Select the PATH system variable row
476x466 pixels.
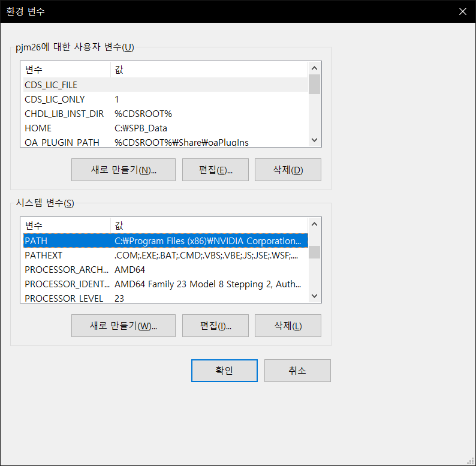[x=165, y=240]
